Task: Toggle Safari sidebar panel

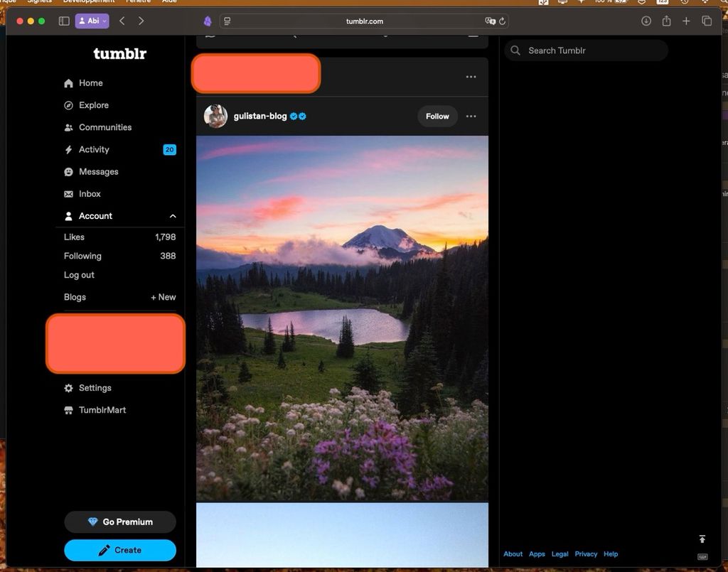Action: pos(64,21)
